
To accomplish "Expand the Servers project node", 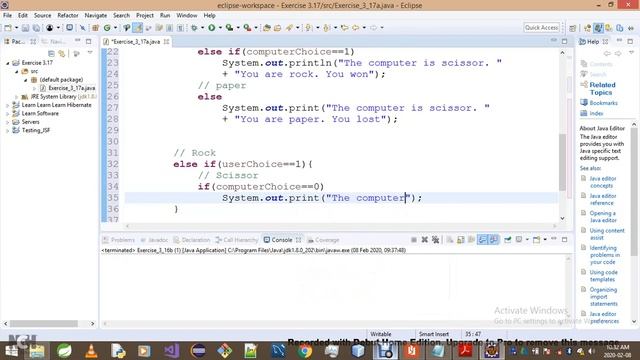I will [7, 122].
